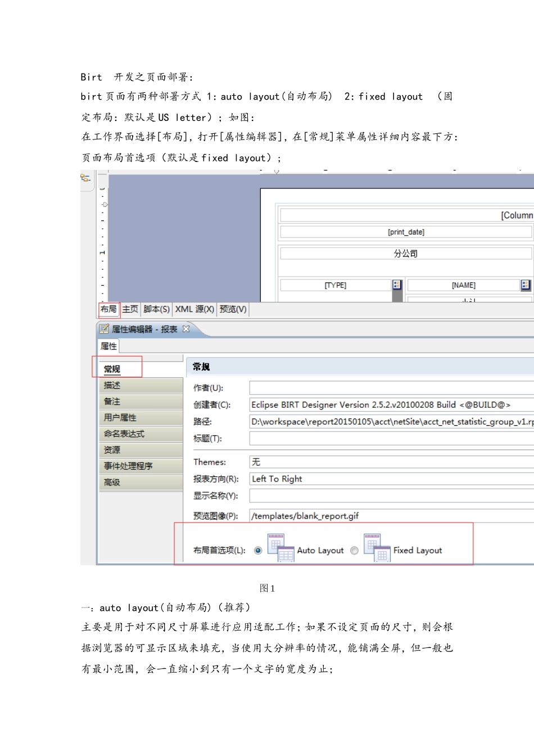Open the 用户属性 category

[x=141, y=417]
